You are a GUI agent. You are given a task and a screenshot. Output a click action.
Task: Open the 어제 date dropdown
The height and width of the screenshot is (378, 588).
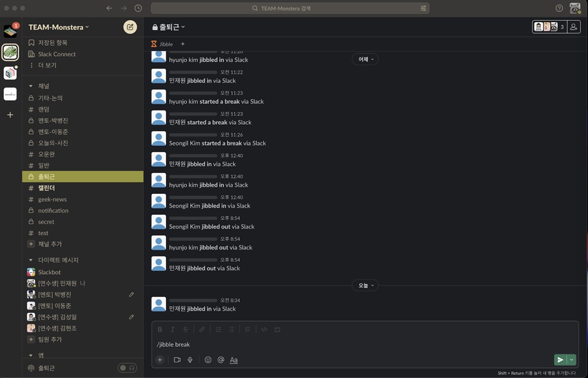click(365, 59)
